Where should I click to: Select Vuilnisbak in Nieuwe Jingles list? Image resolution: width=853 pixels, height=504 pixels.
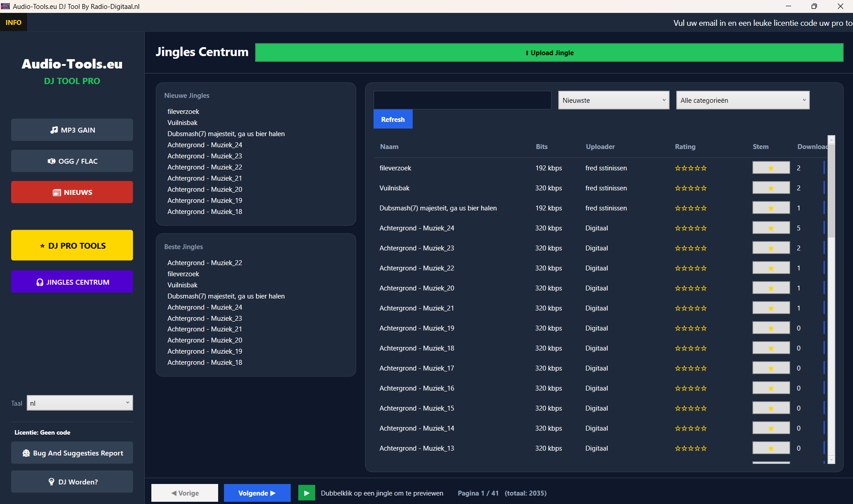(182, 122)
